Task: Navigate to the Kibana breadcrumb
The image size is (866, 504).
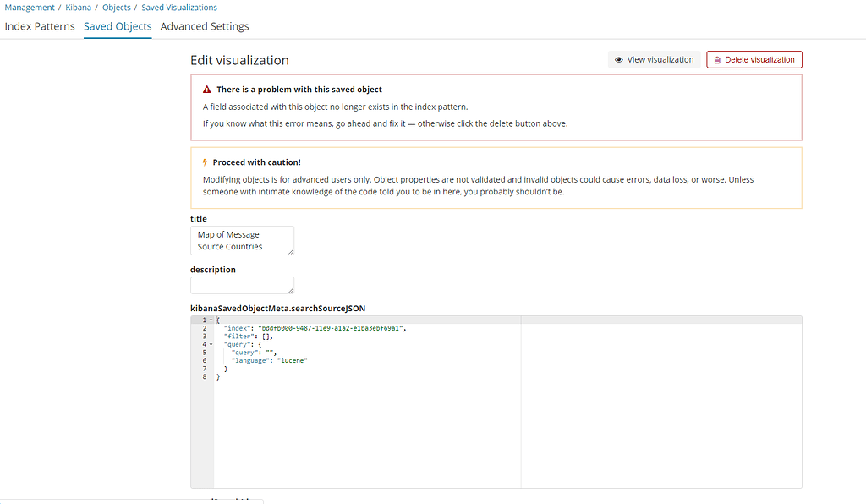Action: pyautogui.click(x=78, y=8)
